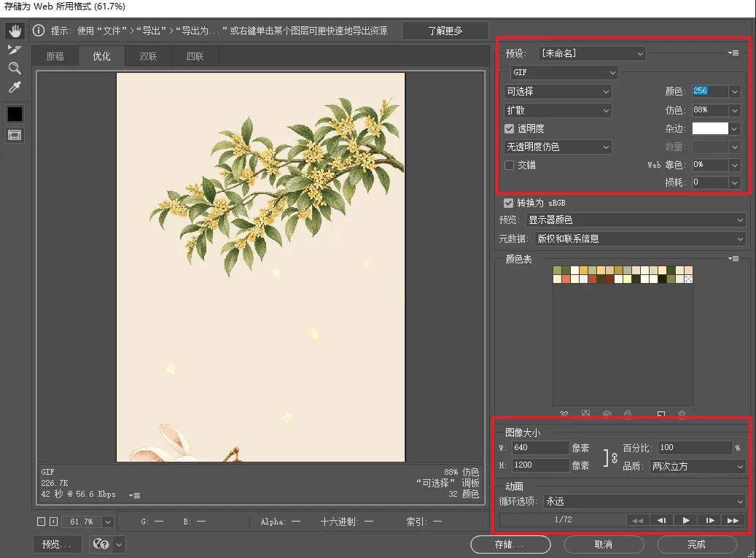This screenshot has height=558, width=756.
Task: Enable the 交错 checkbox
Action: click(509, 165)
